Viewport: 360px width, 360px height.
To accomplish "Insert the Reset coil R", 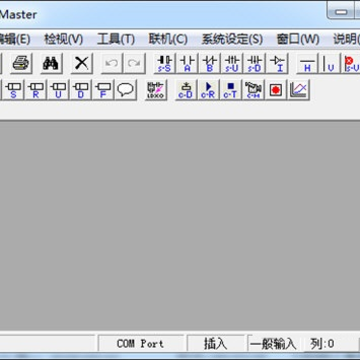I will pyautogui.click(x=35, y=90).
